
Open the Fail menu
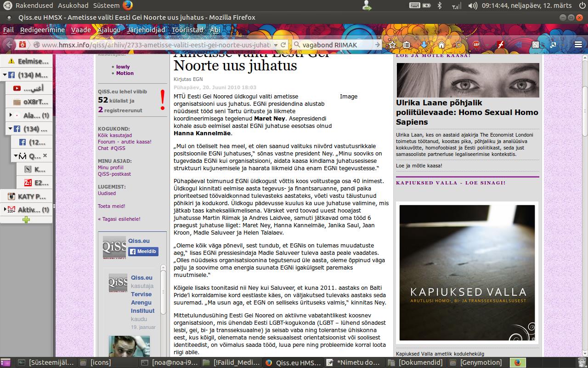pos(8,30)
